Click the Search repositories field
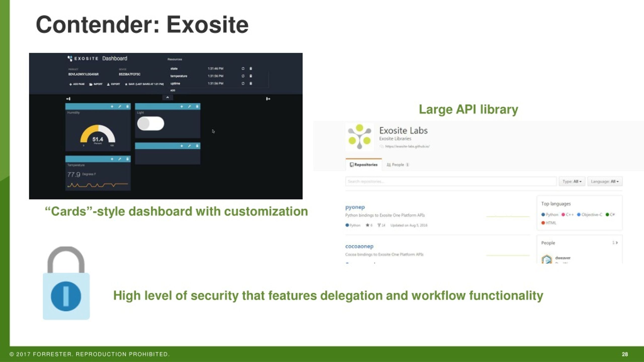 click(451, 182)
